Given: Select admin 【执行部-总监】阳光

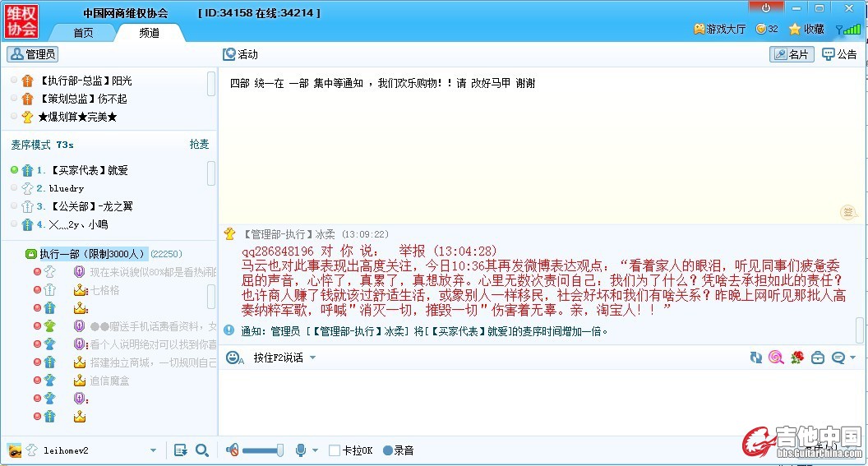Looking at the screenshot, I should coord(85,81).
